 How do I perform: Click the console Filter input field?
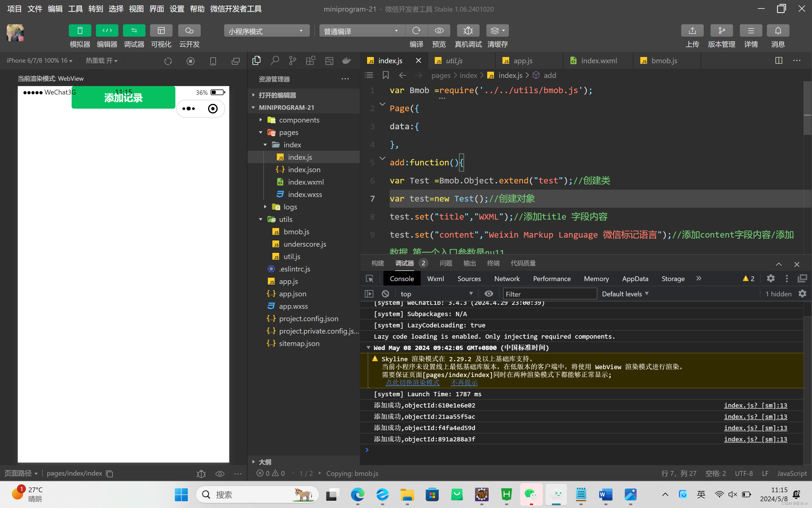pos(550,294)
